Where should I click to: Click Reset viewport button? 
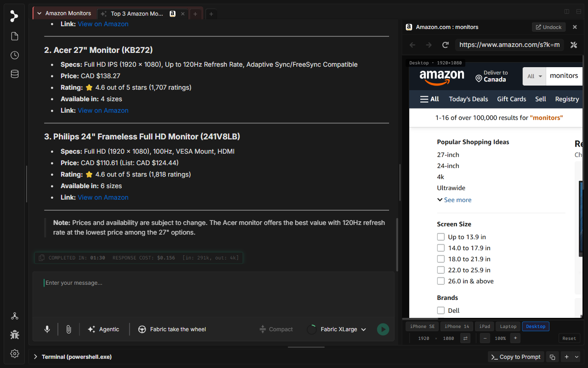[569, 339]
